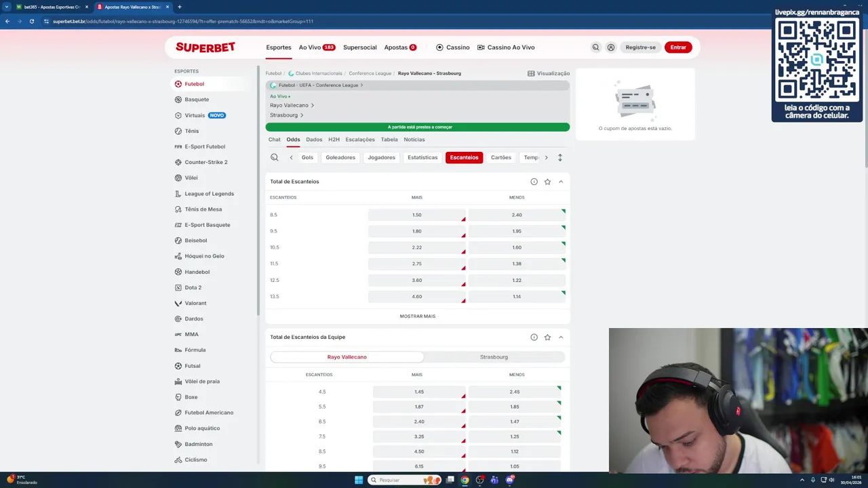Click the Registre-se button
This screenshot has height=488, width=868.
641,47
